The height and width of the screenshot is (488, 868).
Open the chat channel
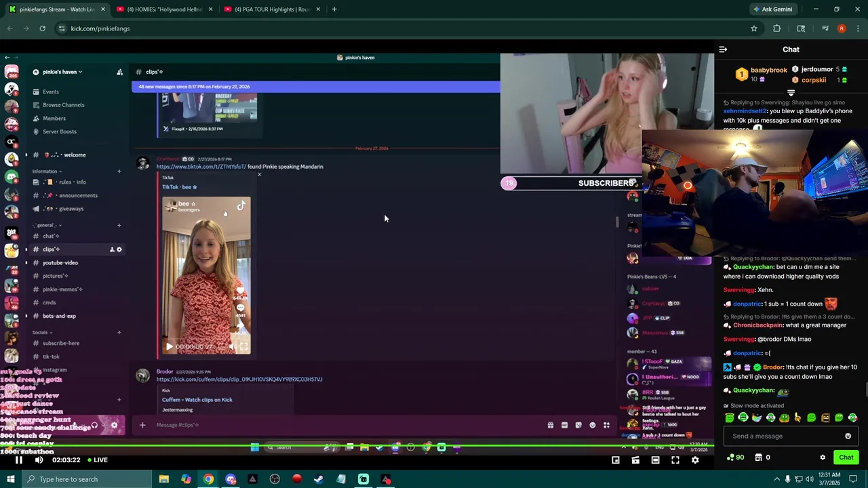pyautogui.click(x=51, y=236)
